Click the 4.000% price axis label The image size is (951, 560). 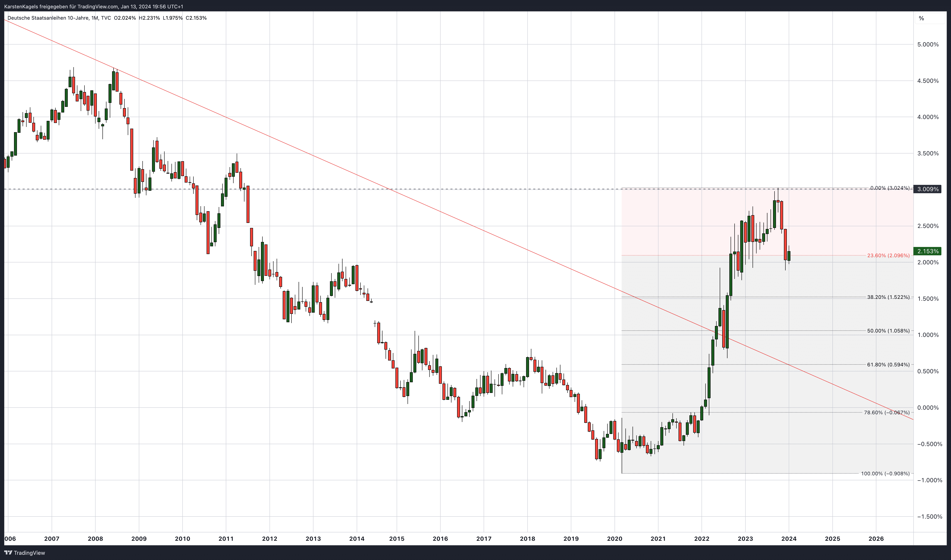pos(928,117)
